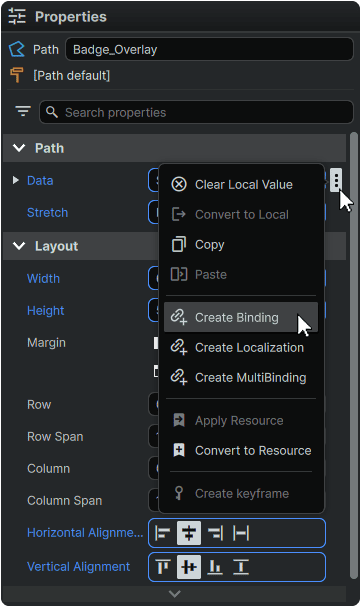Choose Clear Local Value entry
Image resolution: width=361 pixels, height=607 pixels.
pyautogui.click(x=241, y=185)
